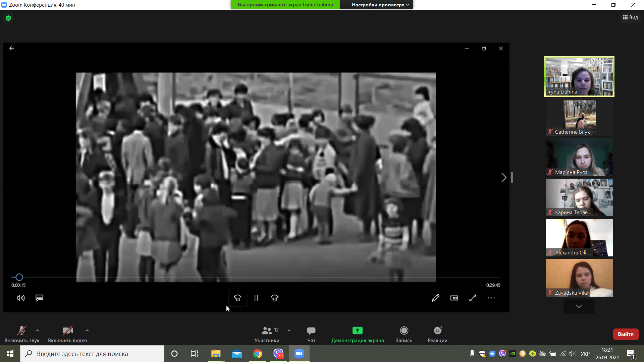Enter fullscreen with the expand arrows icon
This screenshot has width=644, height=362.
[473, 298]
